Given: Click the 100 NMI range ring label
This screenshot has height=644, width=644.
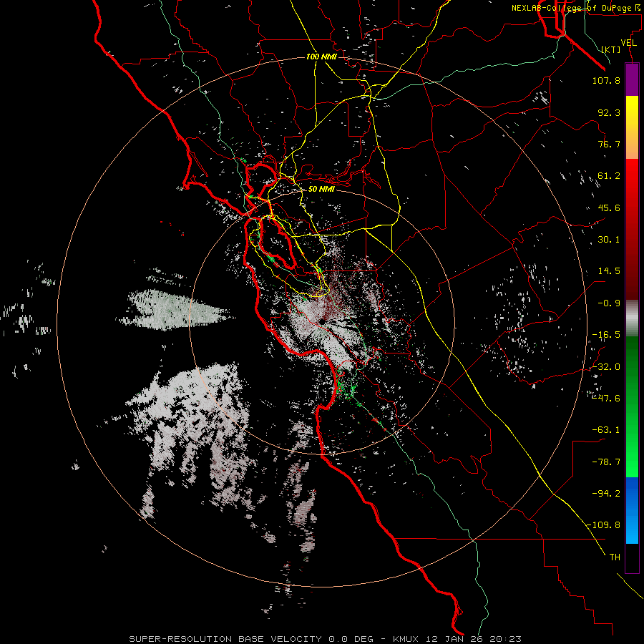Looking at the screenshot, I should tap(321, 57).
